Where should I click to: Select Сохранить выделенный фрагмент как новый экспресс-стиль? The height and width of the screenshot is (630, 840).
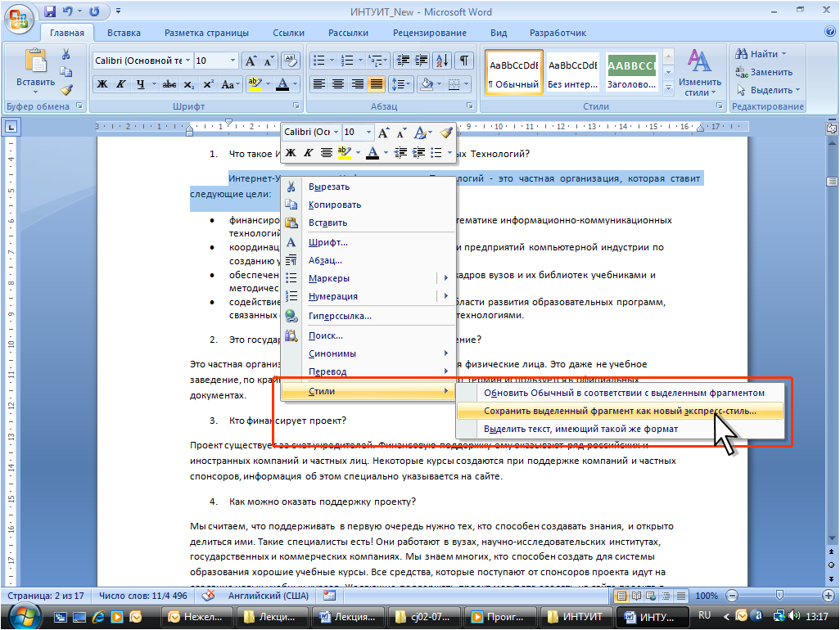point(620,411)
